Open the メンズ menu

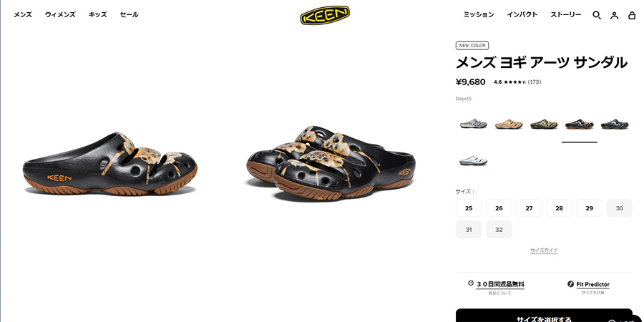(23, 14)
